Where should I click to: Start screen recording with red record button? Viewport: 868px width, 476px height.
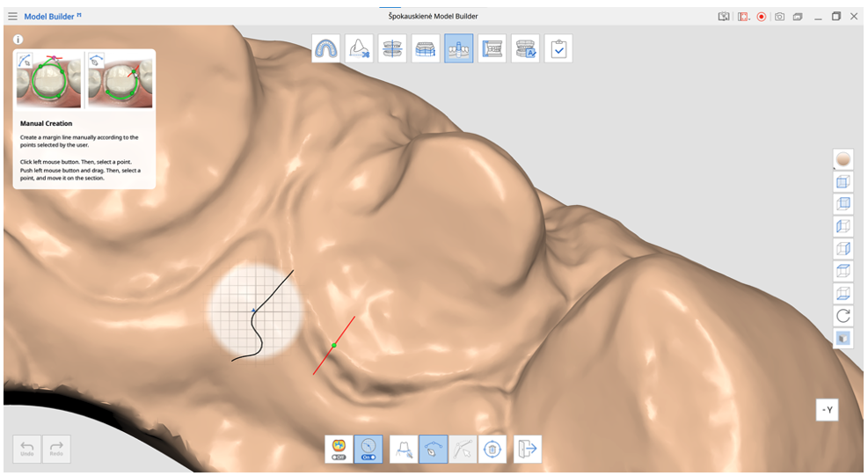pos(762,17)
